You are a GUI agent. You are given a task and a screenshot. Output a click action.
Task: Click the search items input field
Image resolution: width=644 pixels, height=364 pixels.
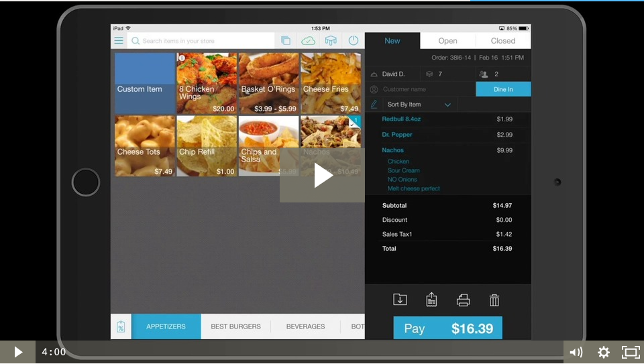[x=201, y=41]
